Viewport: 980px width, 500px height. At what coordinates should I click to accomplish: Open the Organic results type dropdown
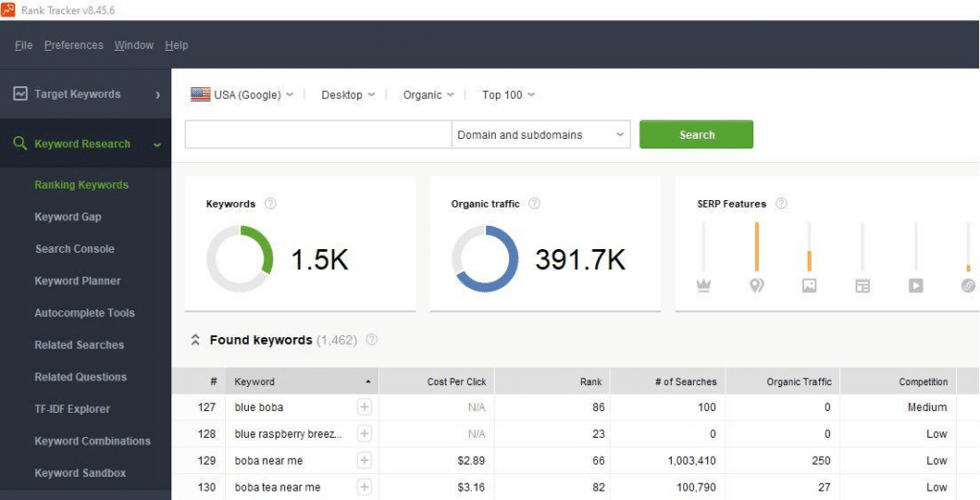(x=428, y=95)
